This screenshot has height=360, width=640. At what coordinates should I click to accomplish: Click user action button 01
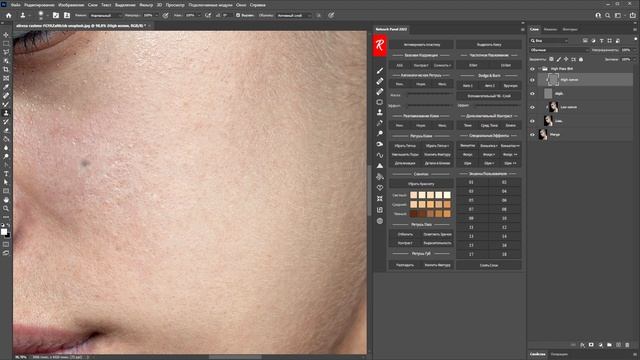pyautogui.click(x=471, y=182)
